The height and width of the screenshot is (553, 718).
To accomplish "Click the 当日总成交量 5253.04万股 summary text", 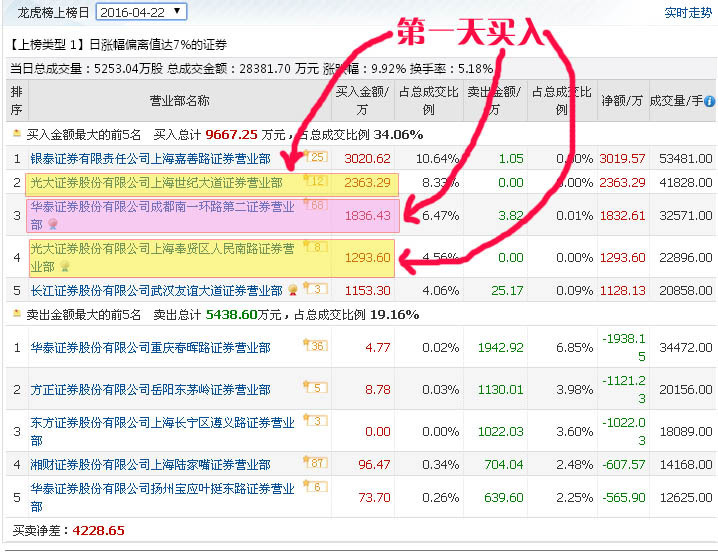I will (x=86, y=69).
